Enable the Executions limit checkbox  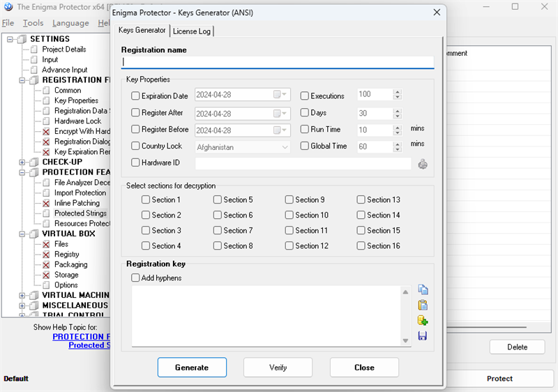304,96
